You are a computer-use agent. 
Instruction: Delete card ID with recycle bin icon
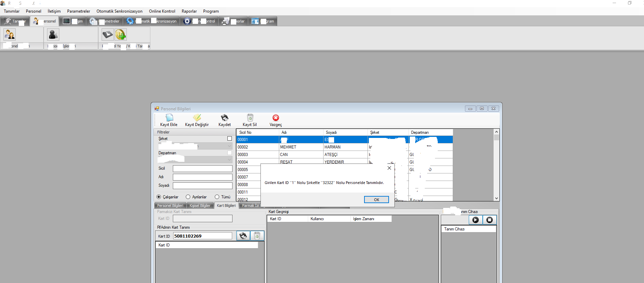[x=257, y=236]
